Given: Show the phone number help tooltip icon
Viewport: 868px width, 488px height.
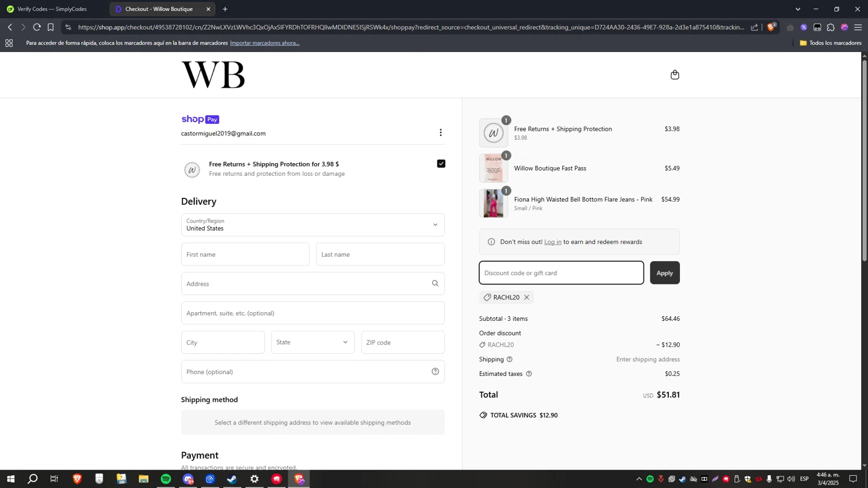Looking at the screenshot, I should 435,372.
